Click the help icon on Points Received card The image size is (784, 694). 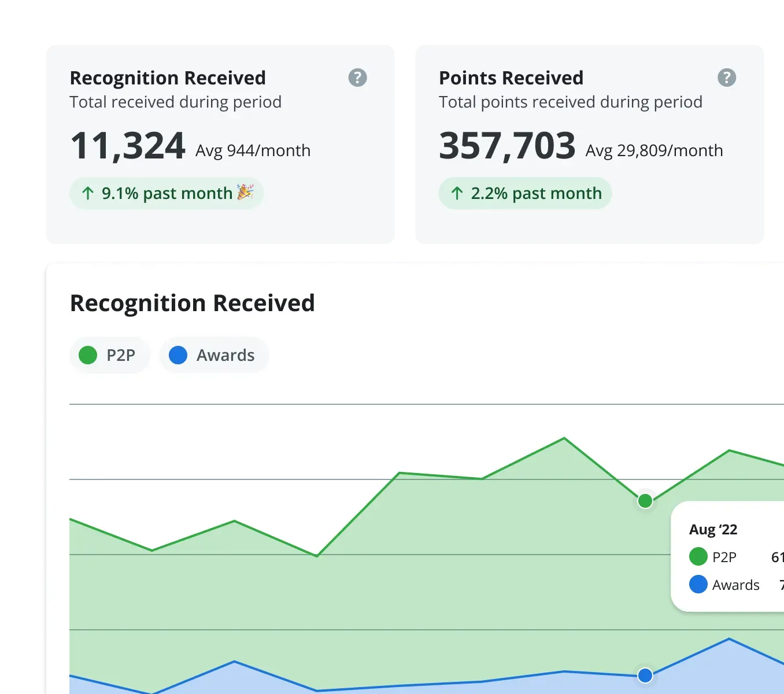click(x=727, y=77)
